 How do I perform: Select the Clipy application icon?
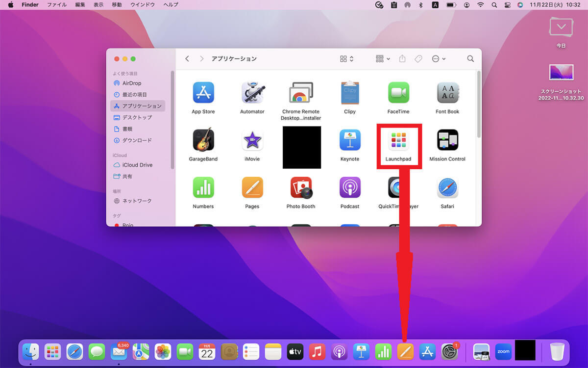350,93
